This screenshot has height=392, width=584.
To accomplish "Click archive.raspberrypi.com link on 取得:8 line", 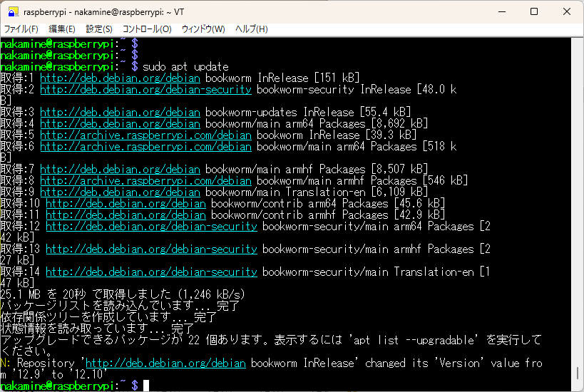I will [x=145, y=180].
